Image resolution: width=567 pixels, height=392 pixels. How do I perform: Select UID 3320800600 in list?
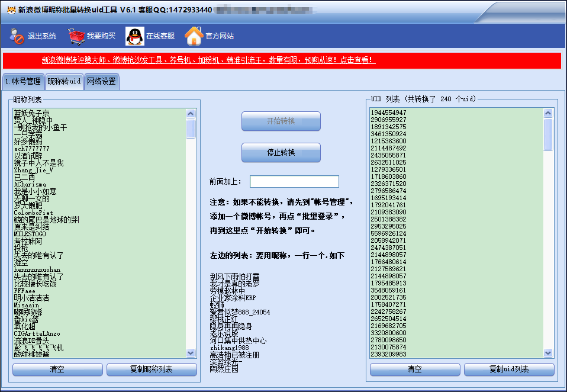[389, 333]
